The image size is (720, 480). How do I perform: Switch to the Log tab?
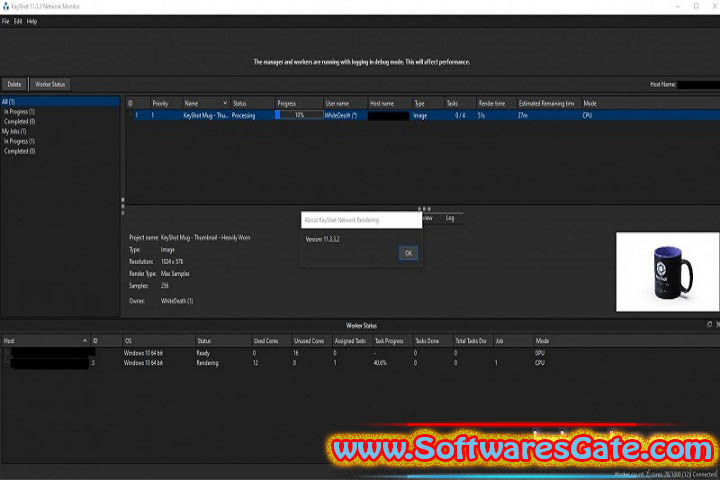450,218
